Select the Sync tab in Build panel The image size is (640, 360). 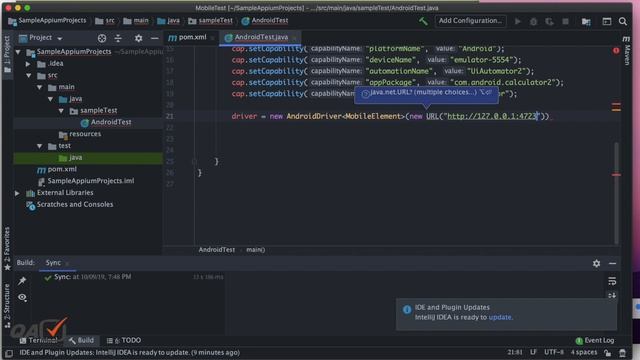point(53,263)
